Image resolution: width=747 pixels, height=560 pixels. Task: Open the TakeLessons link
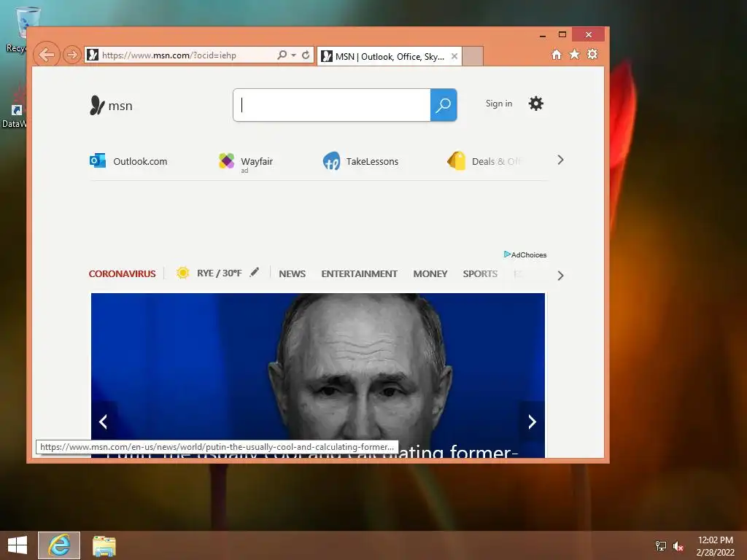(372, 161)
